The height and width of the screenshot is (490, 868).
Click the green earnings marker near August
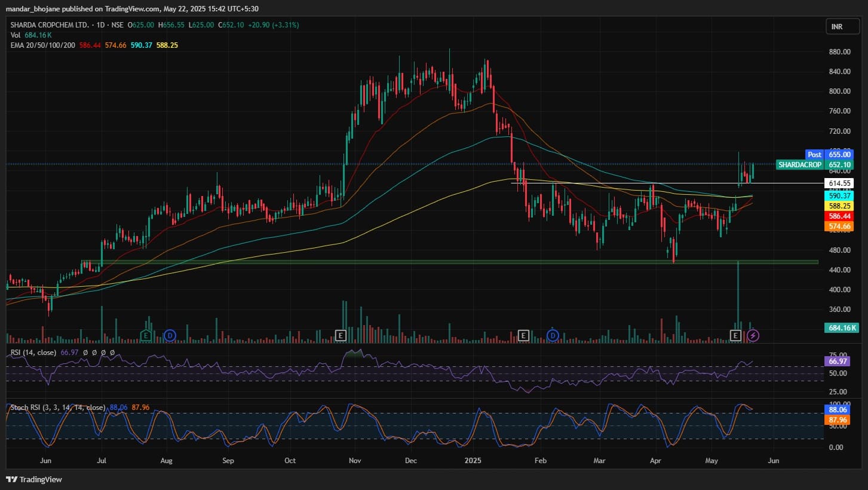click(x=146, y=335)
